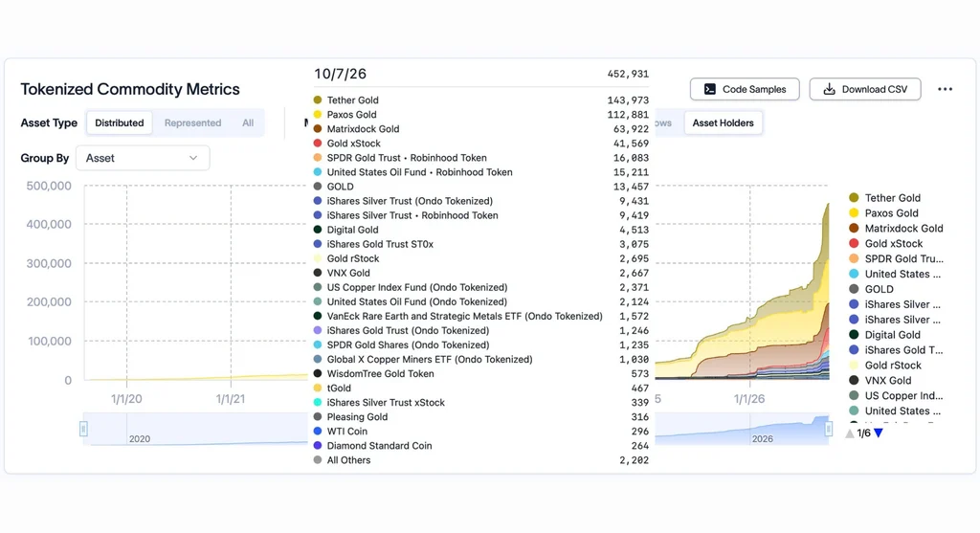Click the Tokenized Commodity Metrics title
980x533 pixels.
[x=130, y=89]
